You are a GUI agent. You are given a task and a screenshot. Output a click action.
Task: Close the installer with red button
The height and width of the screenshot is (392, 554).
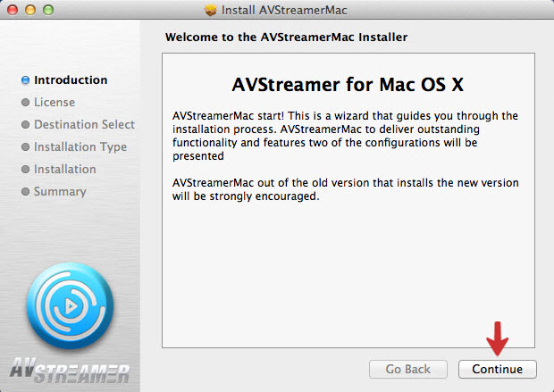point(13,10)
